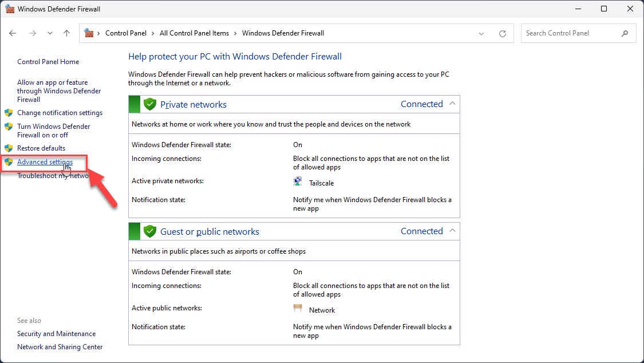Open Advanced settings link
Viewport: 644px width, 363px height.
[45, 162]
